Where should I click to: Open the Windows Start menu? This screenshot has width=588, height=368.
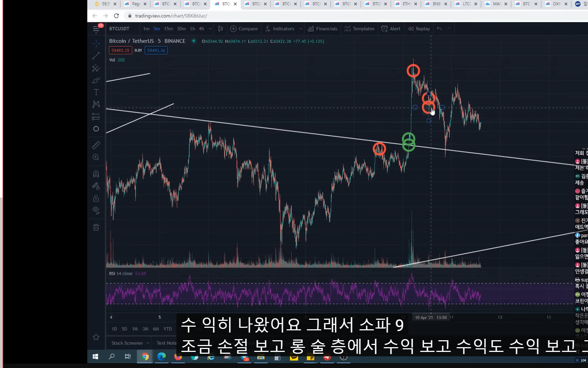(95, 357)
